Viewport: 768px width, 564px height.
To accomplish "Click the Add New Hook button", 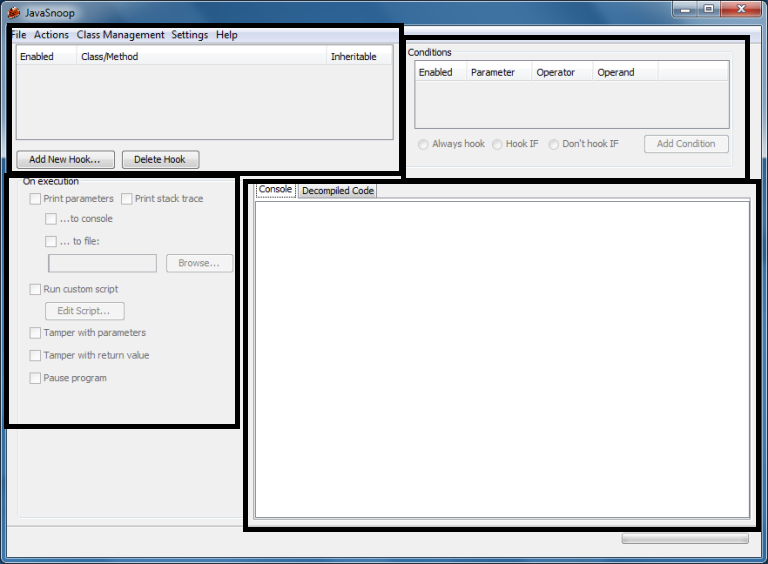I will pyautogui.click(x=65, y=159).
